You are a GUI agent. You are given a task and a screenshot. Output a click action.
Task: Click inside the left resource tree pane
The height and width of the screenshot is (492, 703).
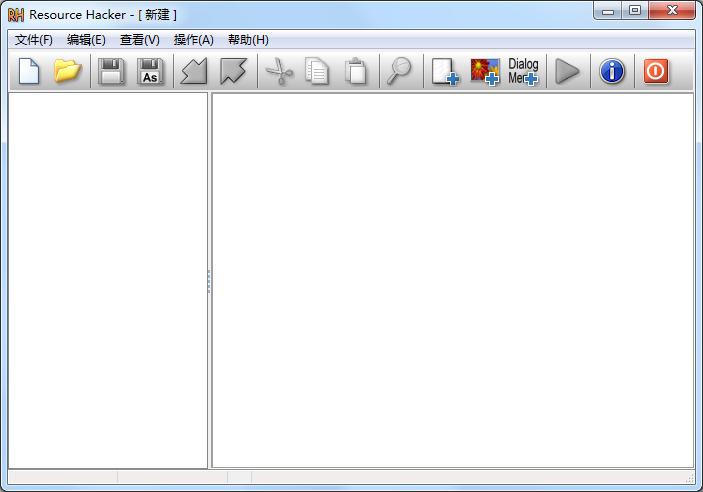[x=108, y=280]
